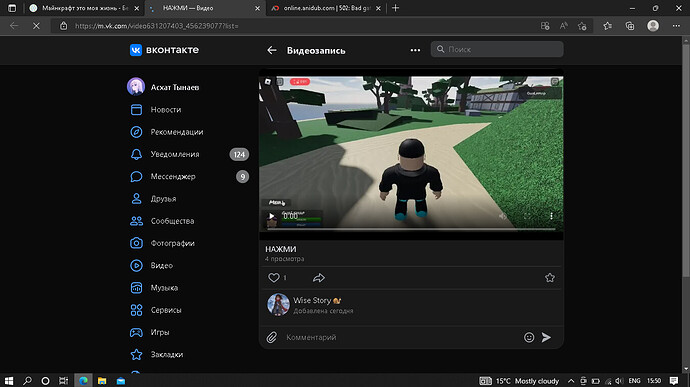Click the ВКонтакте logo
690x387 pixels.
164,50
